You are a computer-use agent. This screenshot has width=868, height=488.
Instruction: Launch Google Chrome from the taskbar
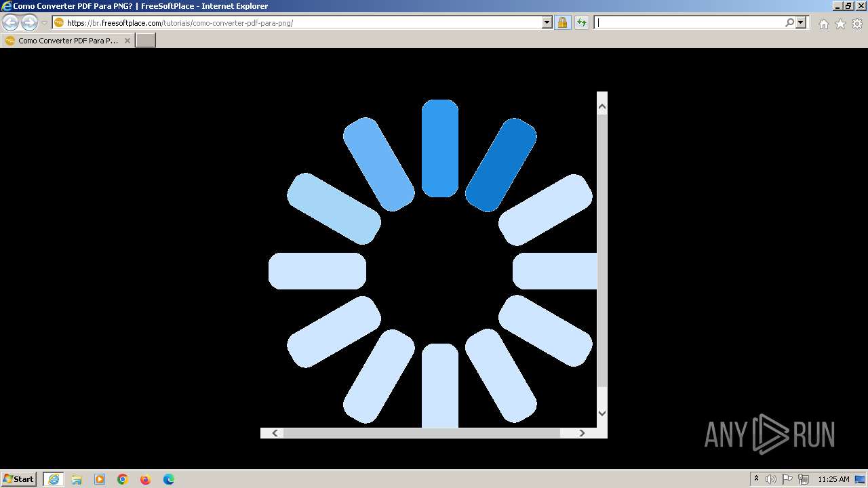click(123, 479)
